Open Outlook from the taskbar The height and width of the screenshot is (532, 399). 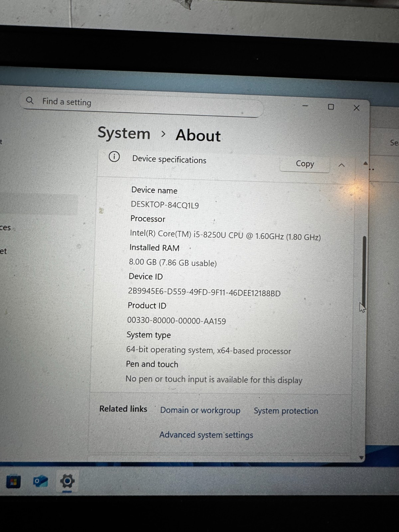(x=41, y=481)
